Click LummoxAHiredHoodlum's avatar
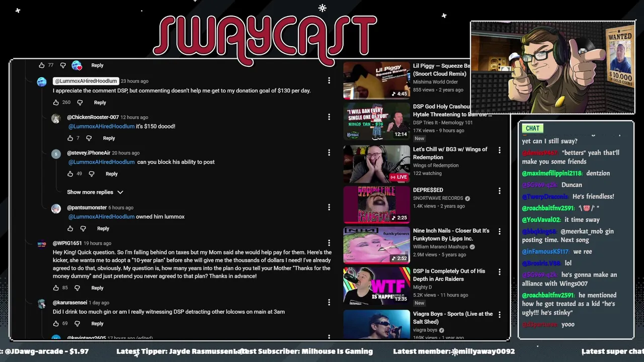 tap(42, 82)
